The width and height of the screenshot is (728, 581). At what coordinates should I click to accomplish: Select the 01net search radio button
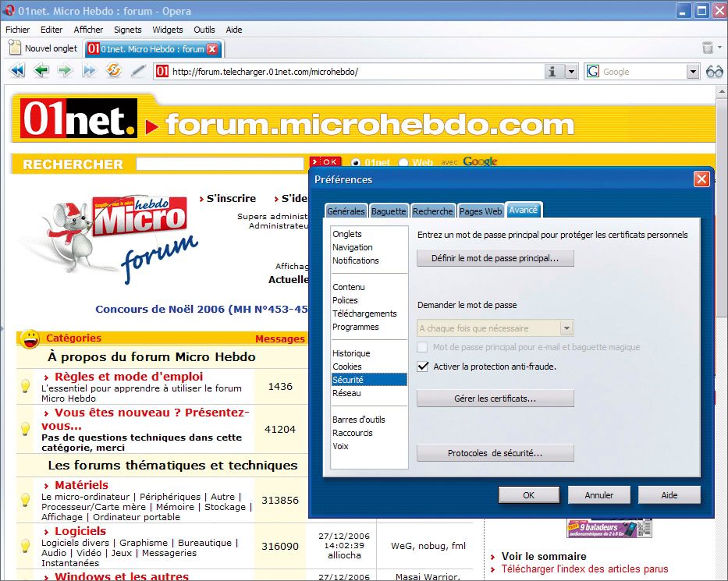(x=356, y=163)
